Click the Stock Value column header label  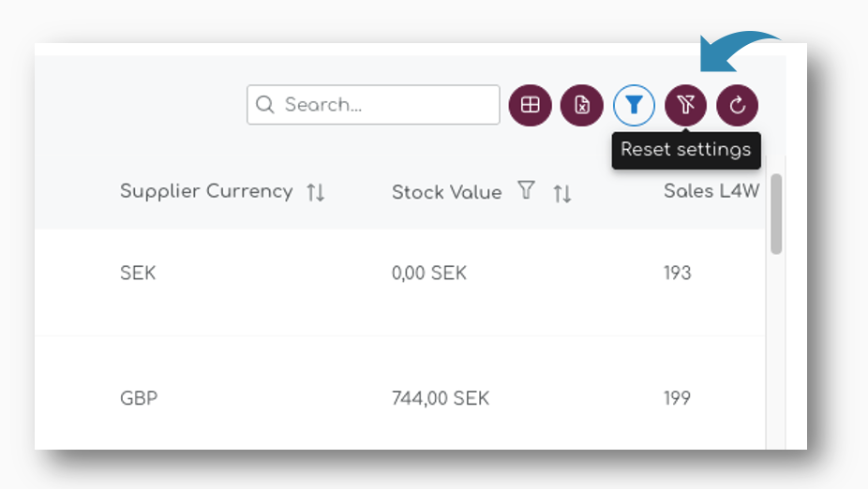(446, 192)
